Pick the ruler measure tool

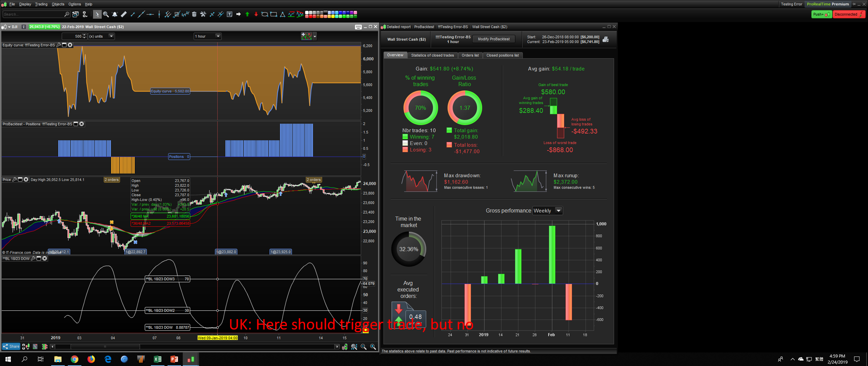click(124, 14)
